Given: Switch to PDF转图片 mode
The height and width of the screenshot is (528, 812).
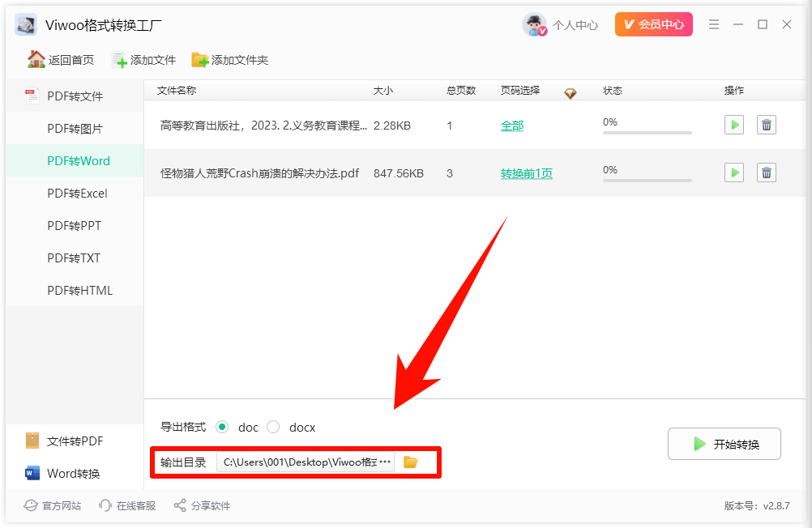Looking at the screenshot, I should click(x=75, y=129).
